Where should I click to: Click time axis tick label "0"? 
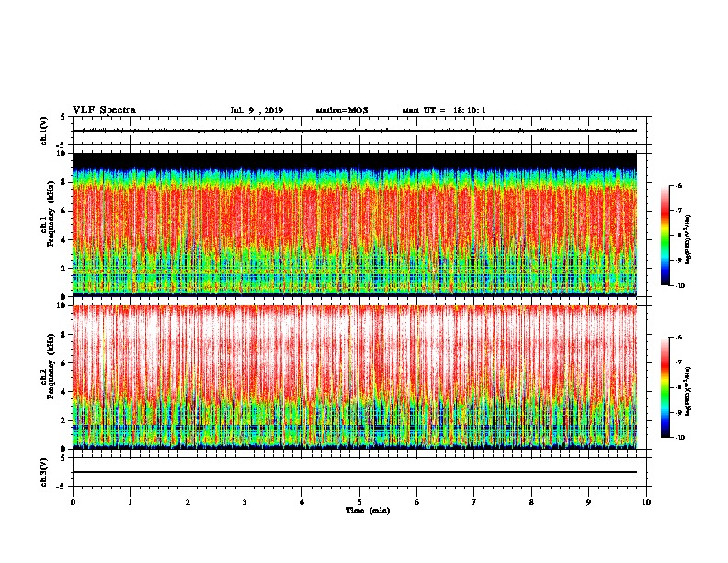click(x=73, y=502)
